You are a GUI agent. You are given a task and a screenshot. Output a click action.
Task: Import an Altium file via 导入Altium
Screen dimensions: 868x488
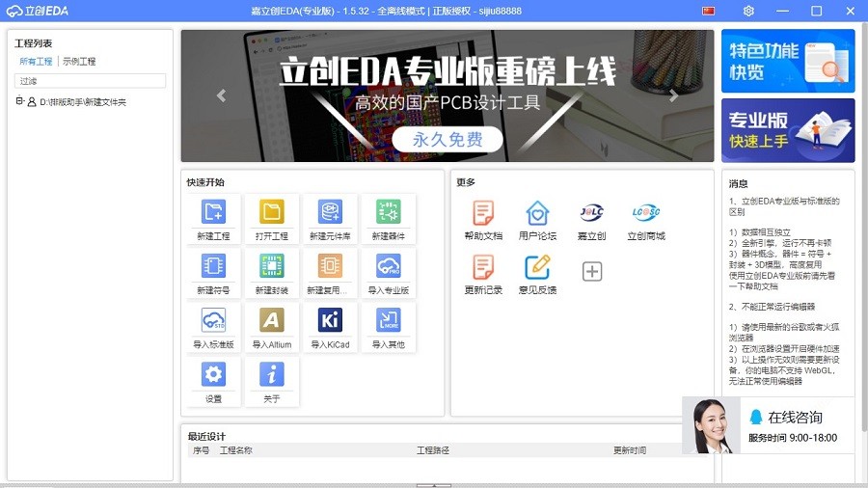point(271,320)
